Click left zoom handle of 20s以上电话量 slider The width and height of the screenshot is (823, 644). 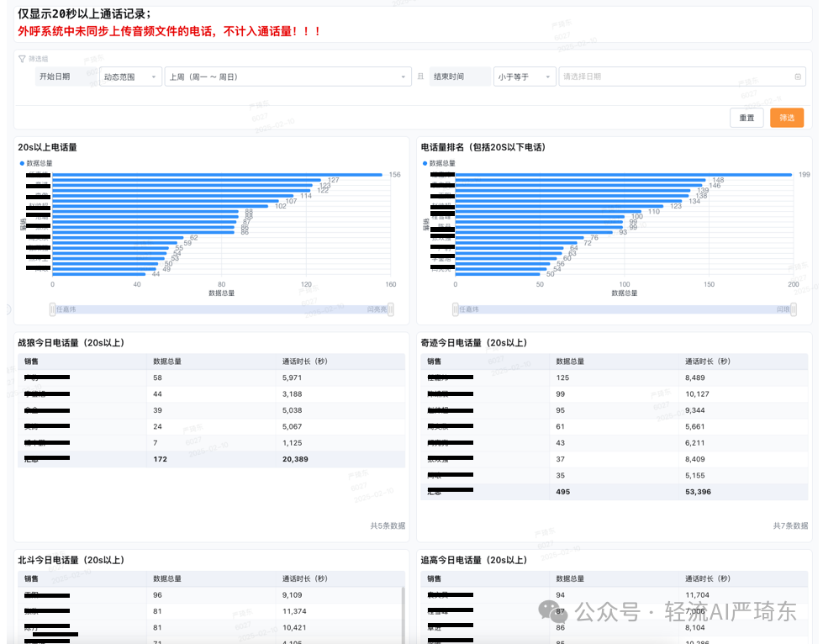[x=52, y=309]
